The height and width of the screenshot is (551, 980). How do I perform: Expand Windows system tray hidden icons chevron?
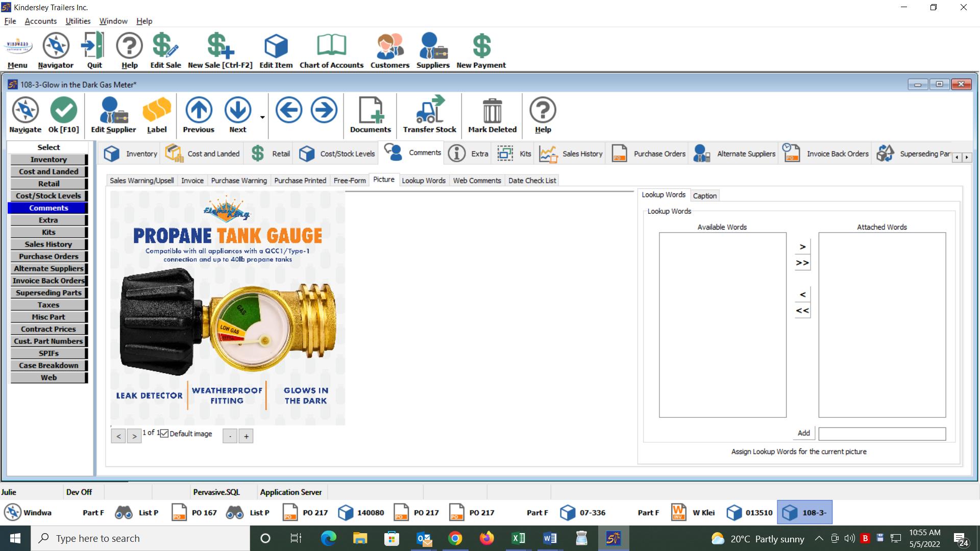click(819, 538)
